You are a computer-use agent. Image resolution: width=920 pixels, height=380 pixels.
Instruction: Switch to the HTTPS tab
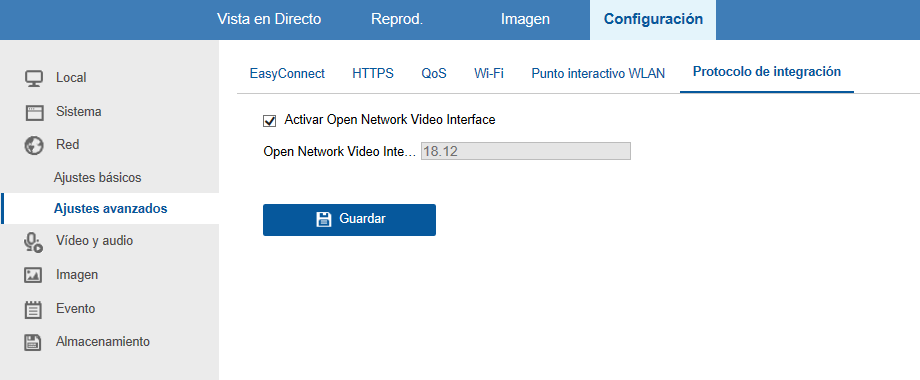point(373,73)
